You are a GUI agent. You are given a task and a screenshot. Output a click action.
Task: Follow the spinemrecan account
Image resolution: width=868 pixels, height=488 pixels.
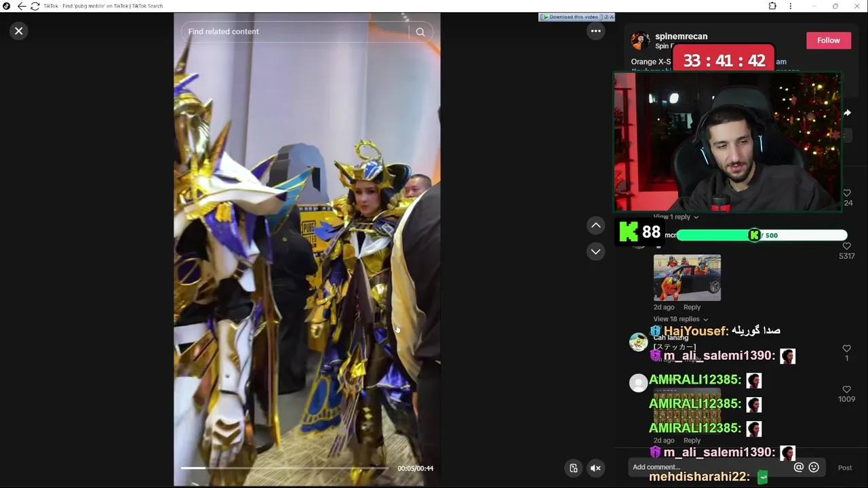click(828, 41)
